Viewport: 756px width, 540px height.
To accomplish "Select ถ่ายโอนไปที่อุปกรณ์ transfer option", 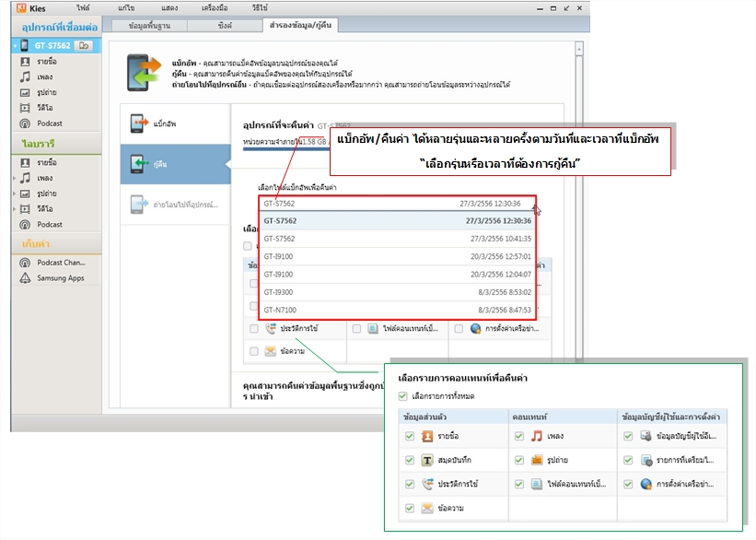I will click(176, 205).
